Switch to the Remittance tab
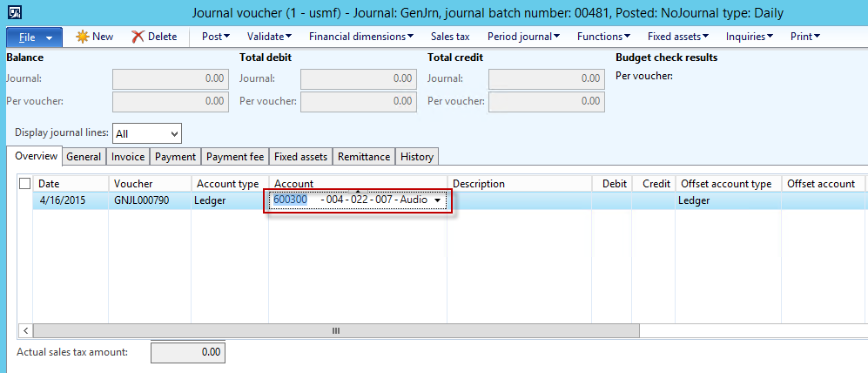The width and height of the screenshot is (868, 373). point(364,157)
